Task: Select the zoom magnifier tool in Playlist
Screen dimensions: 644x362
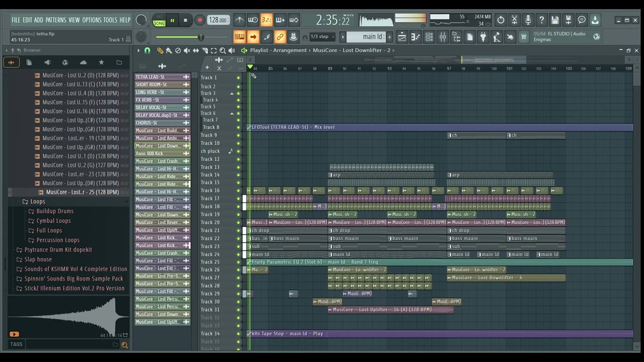Action: 222,50
